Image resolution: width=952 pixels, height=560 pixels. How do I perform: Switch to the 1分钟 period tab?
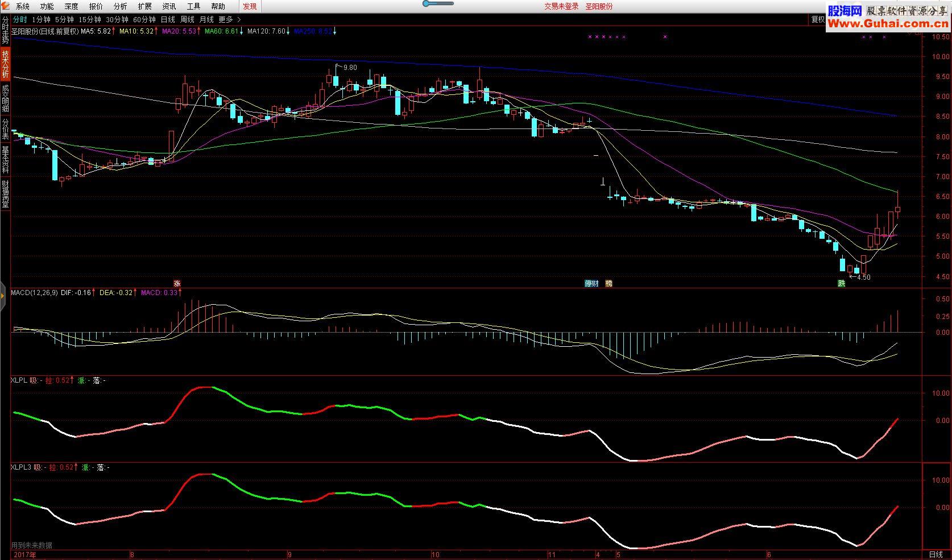click(41, 19)
